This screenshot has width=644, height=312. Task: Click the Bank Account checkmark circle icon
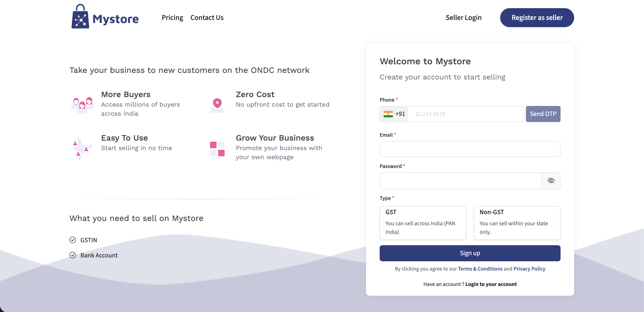[73, 255]
